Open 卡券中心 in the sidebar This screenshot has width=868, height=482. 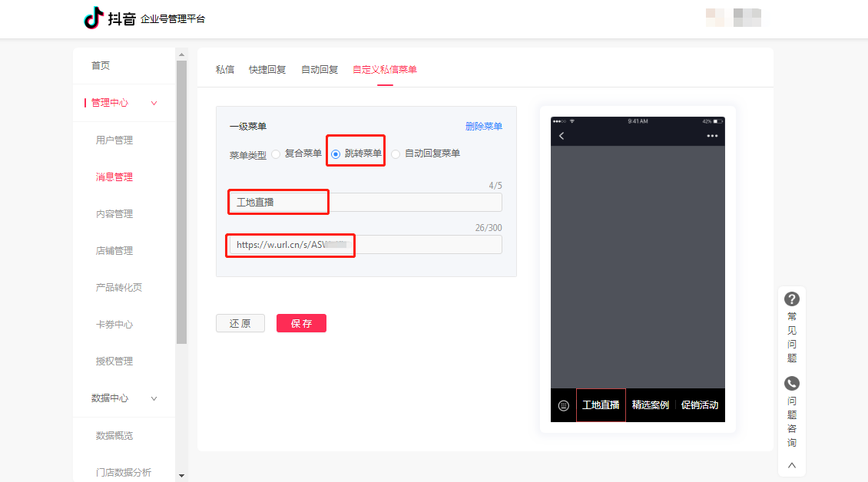[x=114, y=325]
